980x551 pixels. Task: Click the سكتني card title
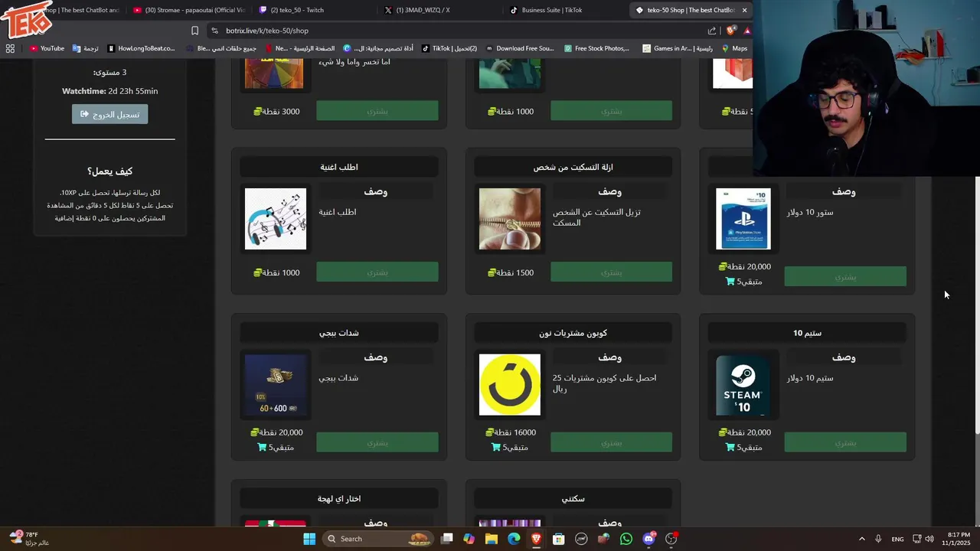pyautogui.click(x=573, y=499)
